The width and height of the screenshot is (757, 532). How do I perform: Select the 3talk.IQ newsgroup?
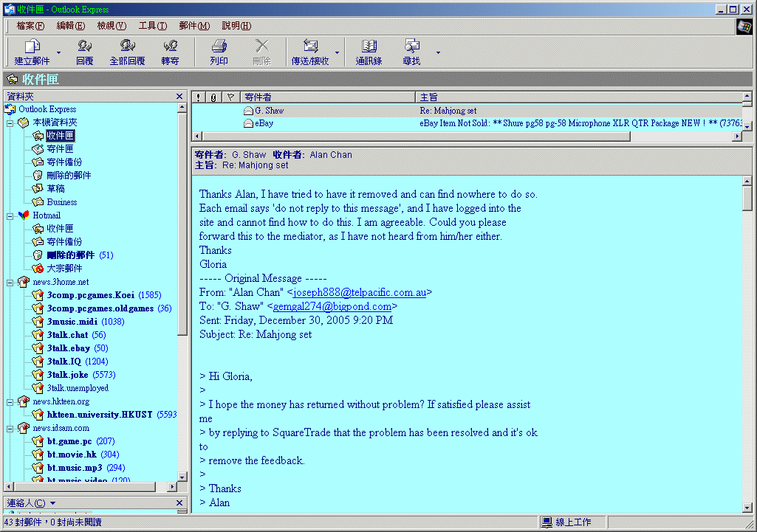64,362
